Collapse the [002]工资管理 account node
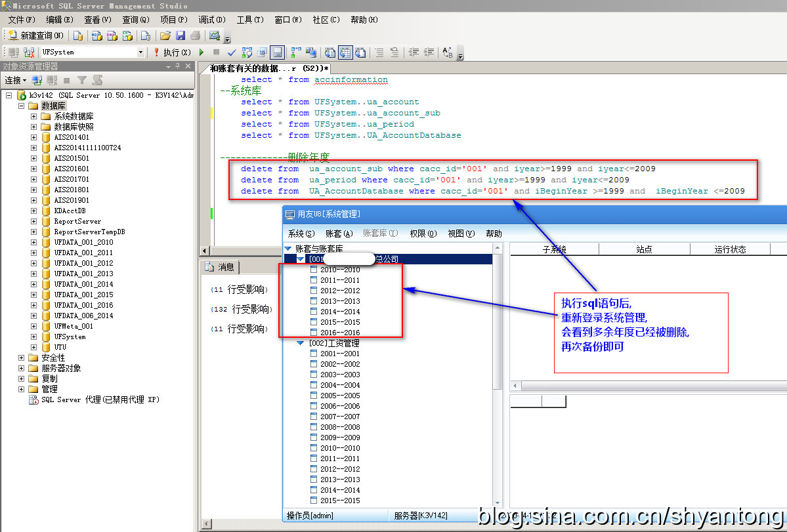 click(300, 343)
